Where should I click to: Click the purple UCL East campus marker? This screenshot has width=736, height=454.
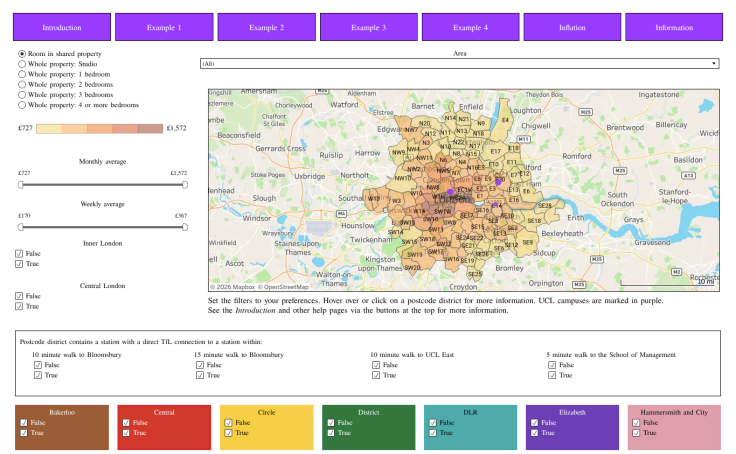pos(498,182)
